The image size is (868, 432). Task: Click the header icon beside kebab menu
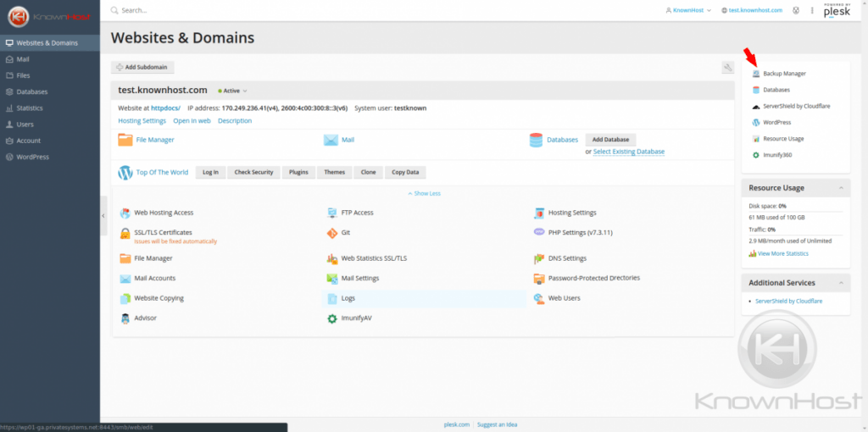[796, 10]
